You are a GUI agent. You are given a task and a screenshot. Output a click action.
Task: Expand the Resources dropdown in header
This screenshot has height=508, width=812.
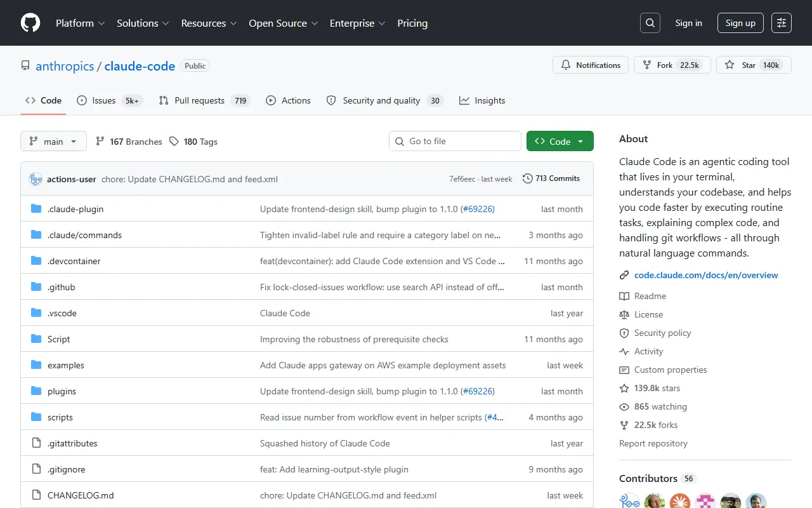click(x=209, y=23)
